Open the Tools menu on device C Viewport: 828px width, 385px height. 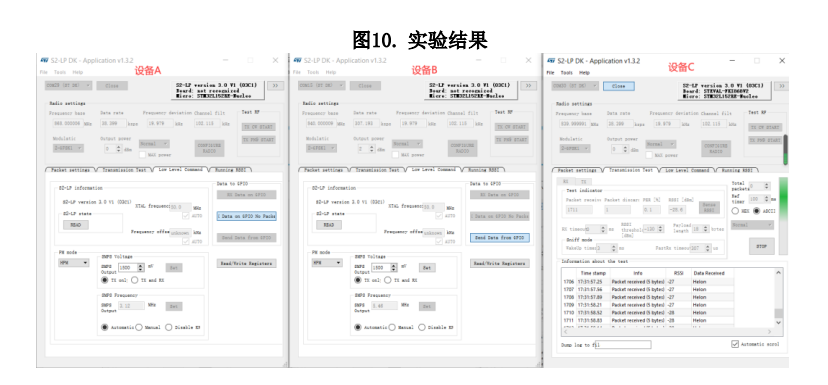click(x=567, y=72)
